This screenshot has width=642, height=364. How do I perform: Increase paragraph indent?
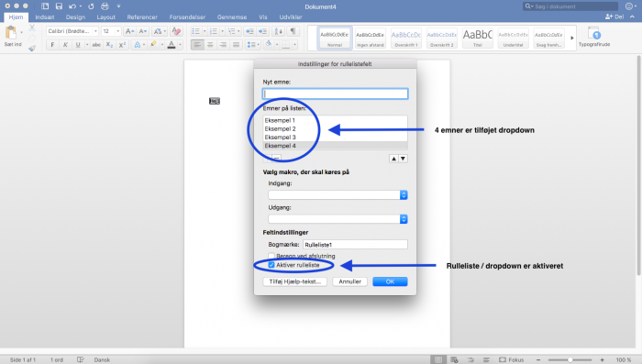263,31
